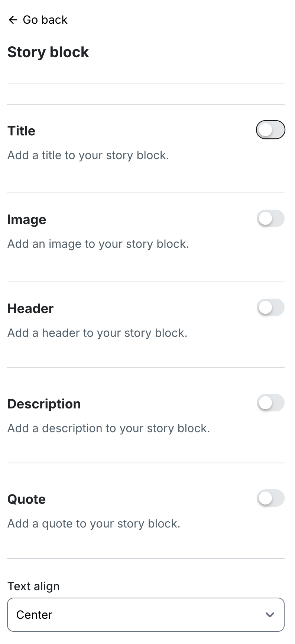Image resolution: width=295 pixels, height=644 pixels.
Task: Click the 'Add a description to your story block' text
Action: (x=108, y=428)
